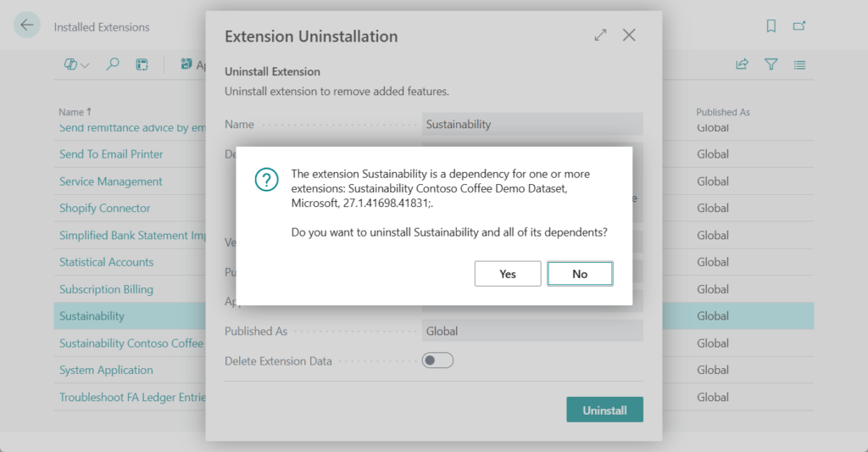Sort by the Name column header
Image resolution: width=868 pixels, height=452 pixels.
point(71,112)
